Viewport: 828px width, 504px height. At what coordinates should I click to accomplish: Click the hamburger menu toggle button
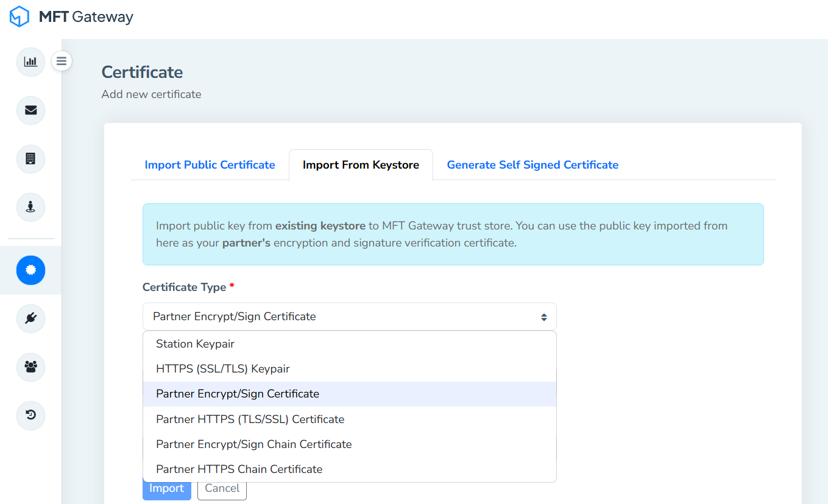pyautogui.click(x=62, y=61)
